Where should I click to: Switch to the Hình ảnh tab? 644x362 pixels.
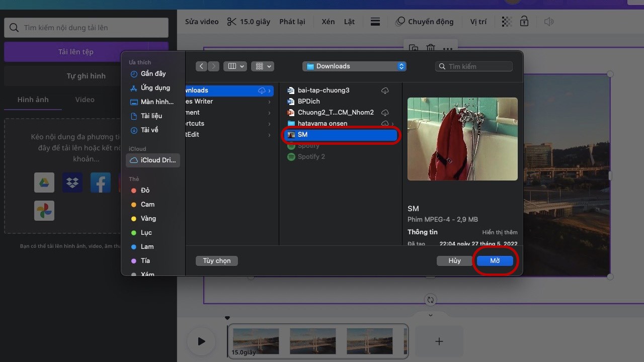pyautogui.click(x=33, y=100)
